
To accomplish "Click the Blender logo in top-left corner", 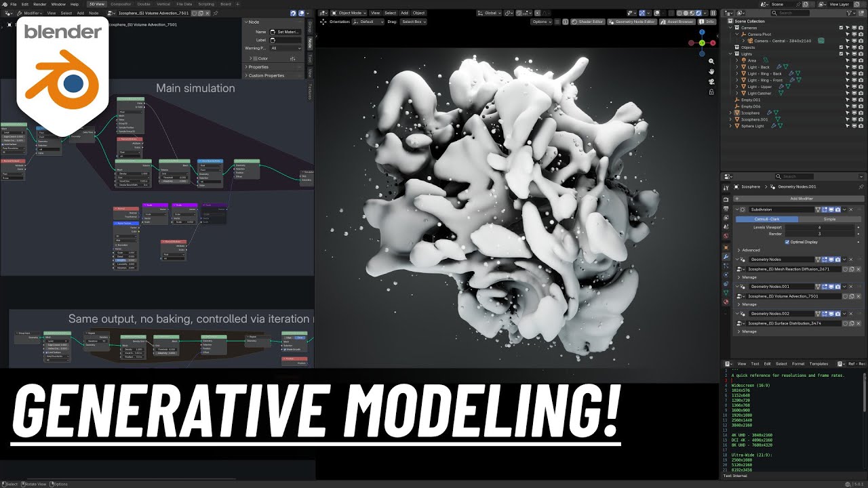I will pos(5,4).
